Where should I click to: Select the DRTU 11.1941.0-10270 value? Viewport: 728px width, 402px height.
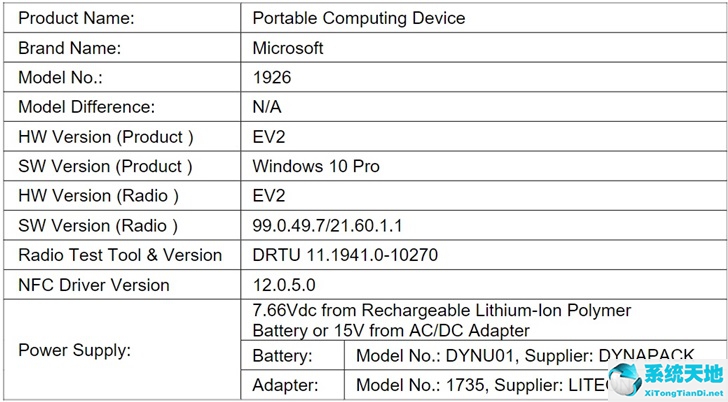pyautogui.click(x=345, y=255)
